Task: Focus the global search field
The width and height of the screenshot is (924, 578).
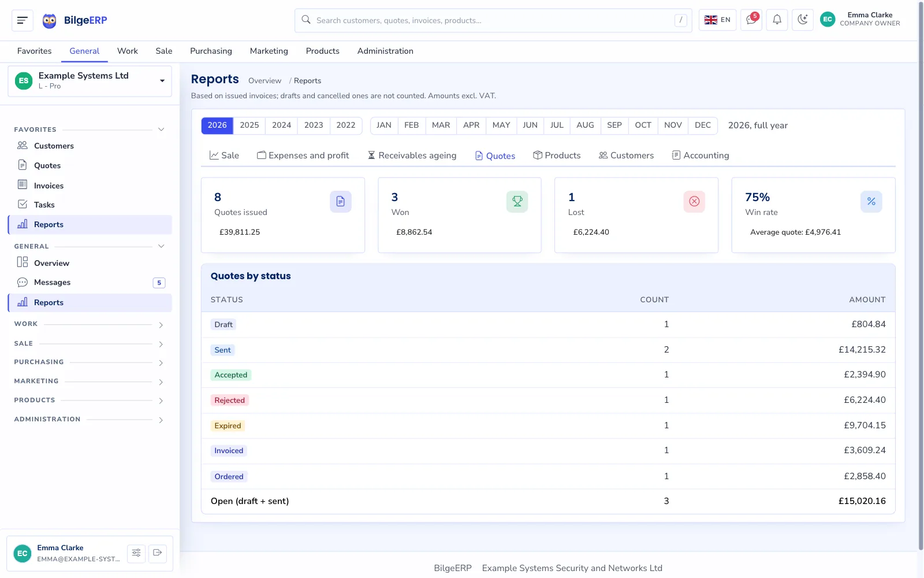Action: tap(493, 20)
